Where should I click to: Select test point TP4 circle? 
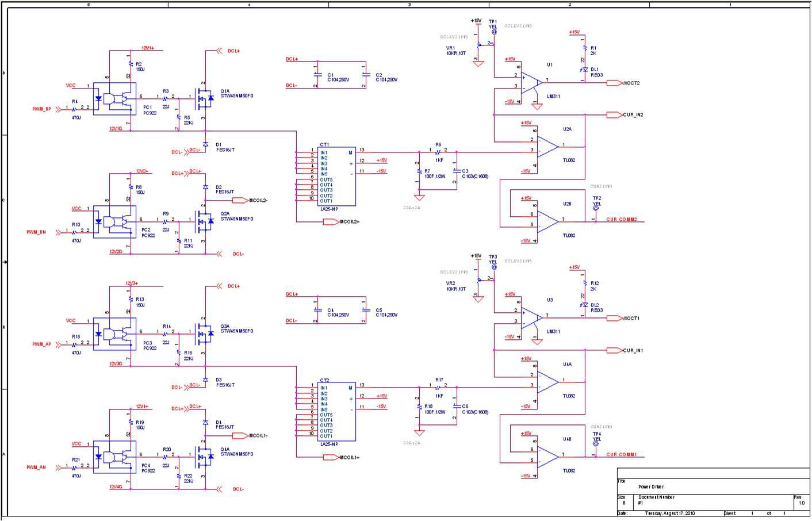tap(596, 444)
